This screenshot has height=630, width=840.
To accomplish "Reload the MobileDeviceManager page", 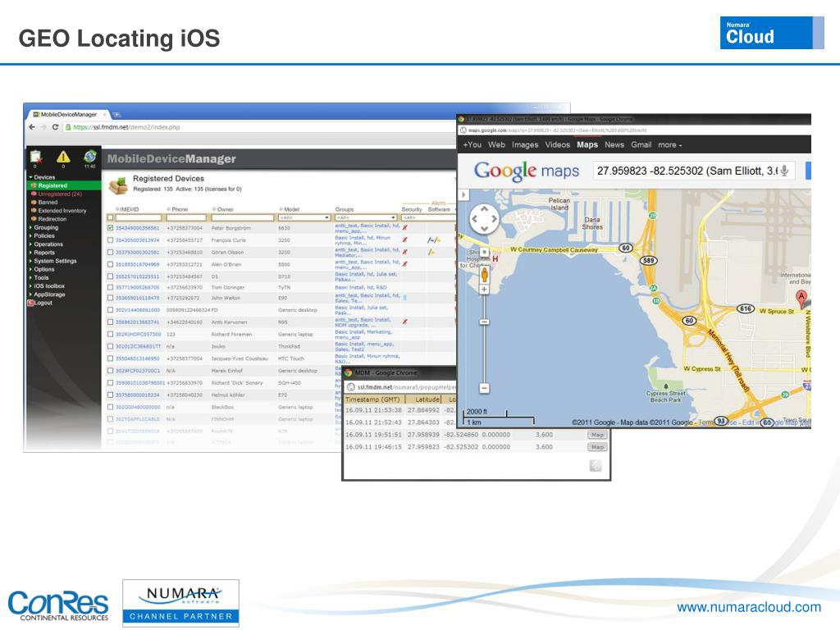I will [55, 127].
